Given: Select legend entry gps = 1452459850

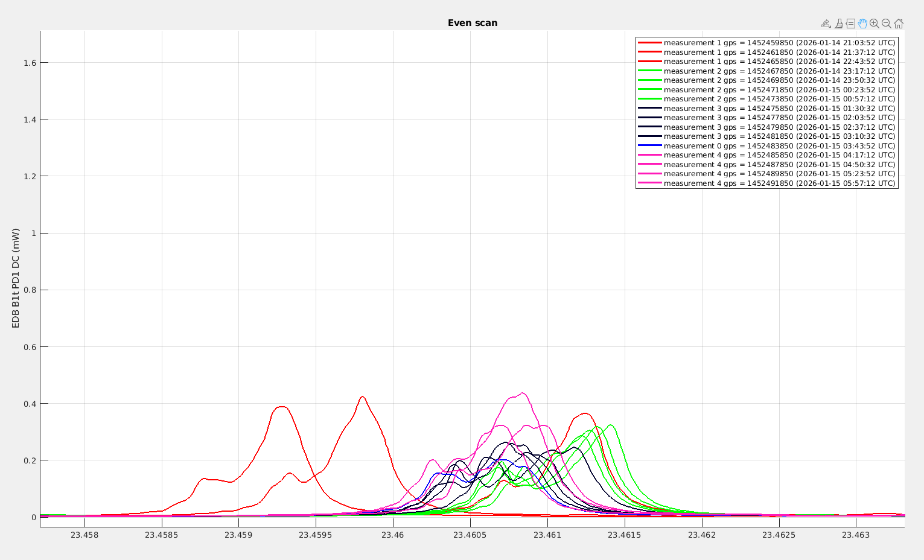Looking at the screenshot, I should pos(779,43).
